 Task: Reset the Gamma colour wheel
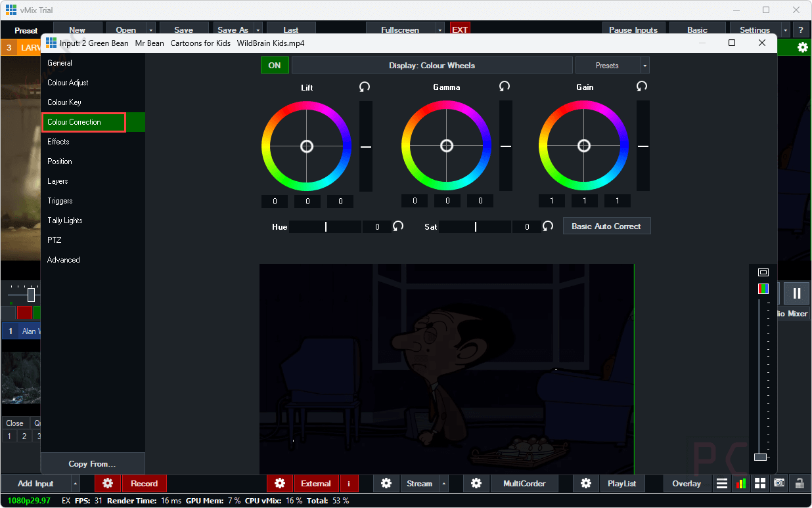click(505, 87)
